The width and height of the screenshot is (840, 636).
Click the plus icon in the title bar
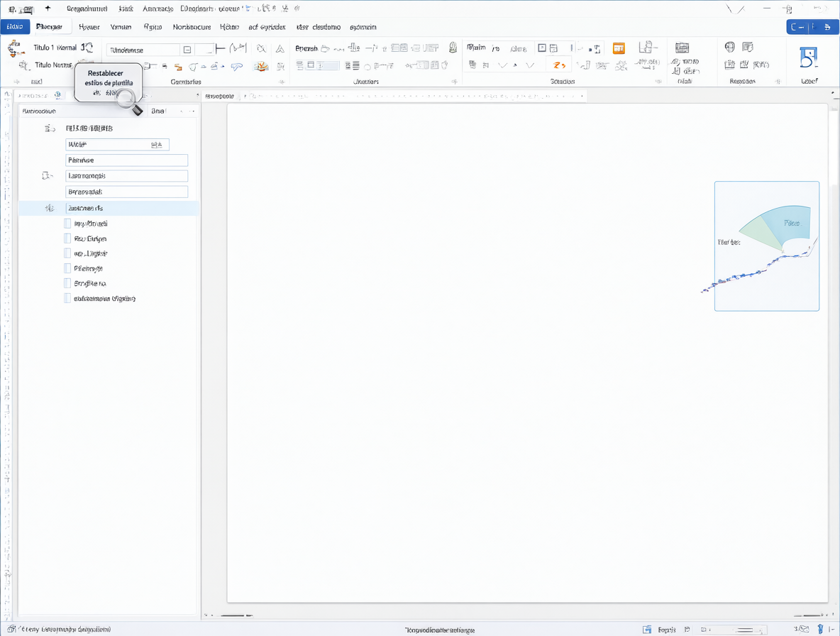click(48, 8)
